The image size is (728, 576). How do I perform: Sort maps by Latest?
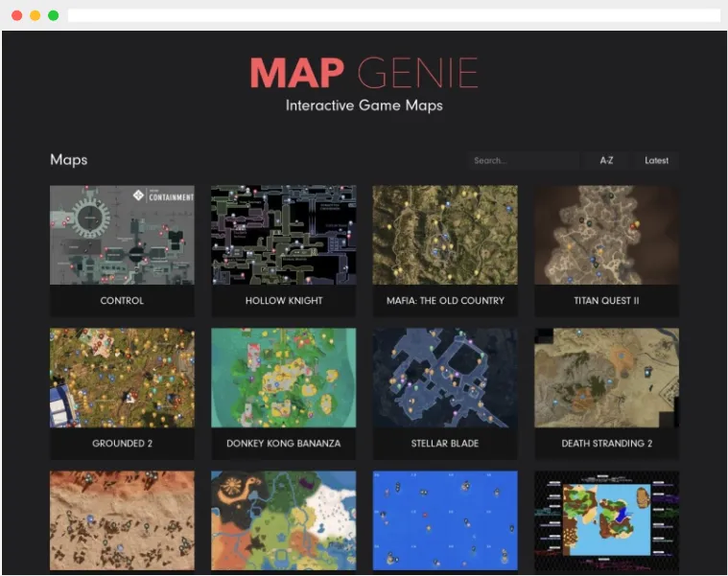pos(656,160)
